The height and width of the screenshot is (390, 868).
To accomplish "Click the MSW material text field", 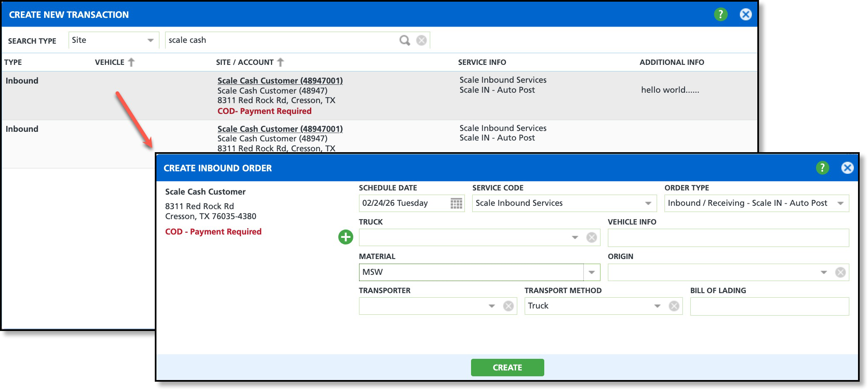I will coord(471,272).
